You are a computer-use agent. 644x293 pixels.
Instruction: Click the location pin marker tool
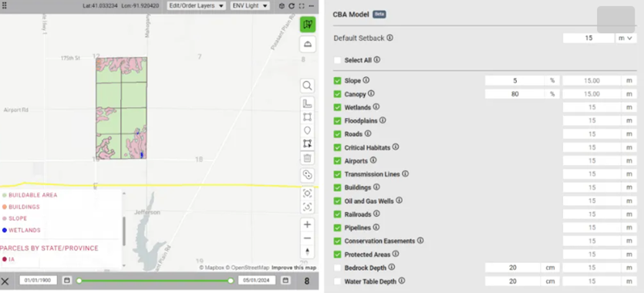pos(307,130)
